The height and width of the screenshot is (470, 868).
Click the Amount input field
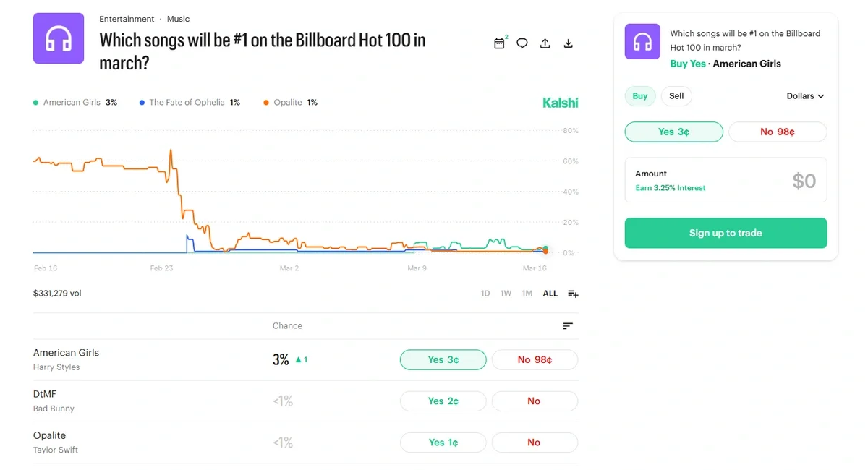pos(726,181)
